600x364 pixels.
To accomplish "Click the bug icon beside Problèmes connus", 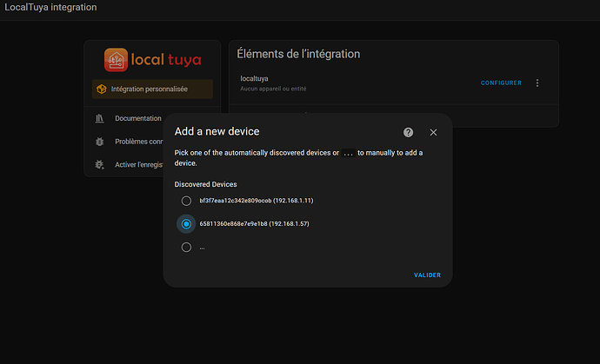I will [x=100, y=142].
